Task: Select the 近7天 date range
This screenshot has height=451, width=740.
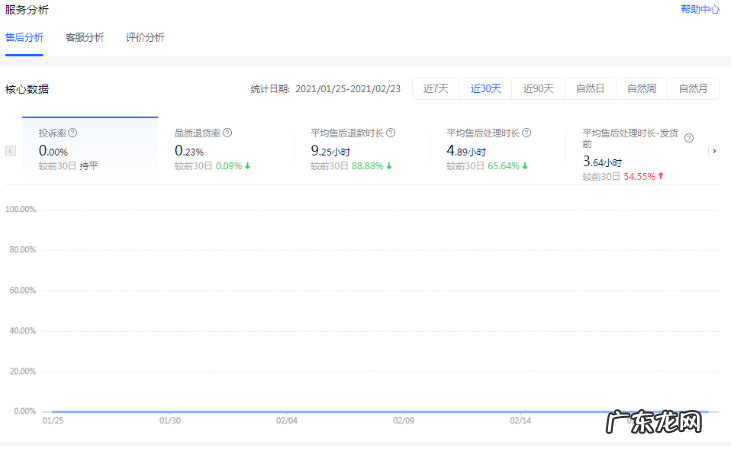Action: 436,88
